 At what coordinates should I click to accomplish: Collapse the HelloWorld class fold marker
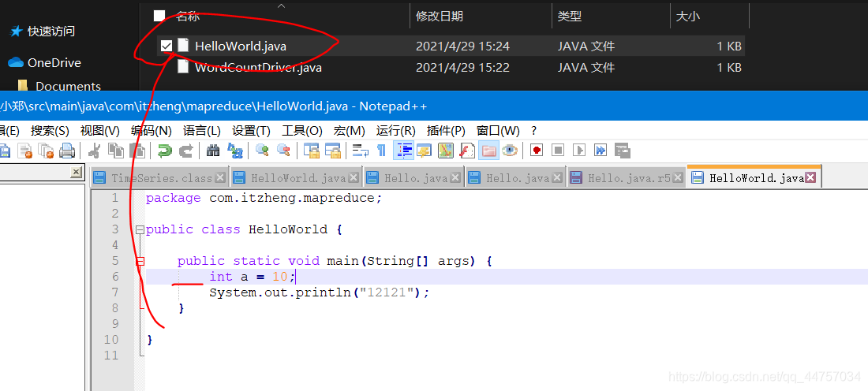coord(140,230)
